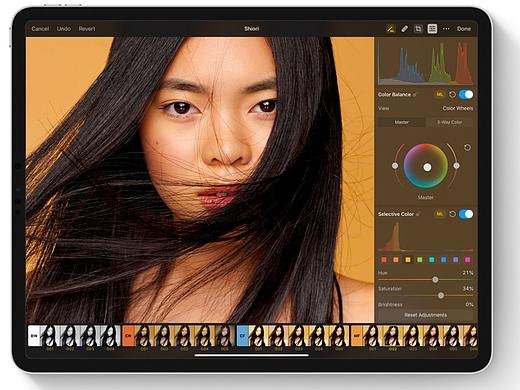Select the Repair bandage tool
The height and width of the screenshot is (390, 520).
pos(404,29)
